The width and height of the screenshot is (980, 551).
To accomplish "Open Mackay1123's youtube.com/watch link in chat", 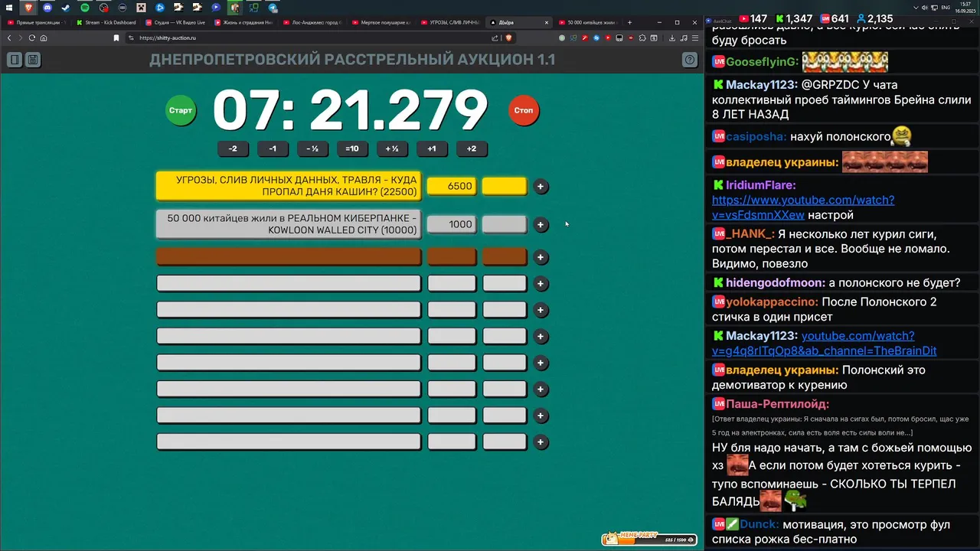I will pos(824,343).
